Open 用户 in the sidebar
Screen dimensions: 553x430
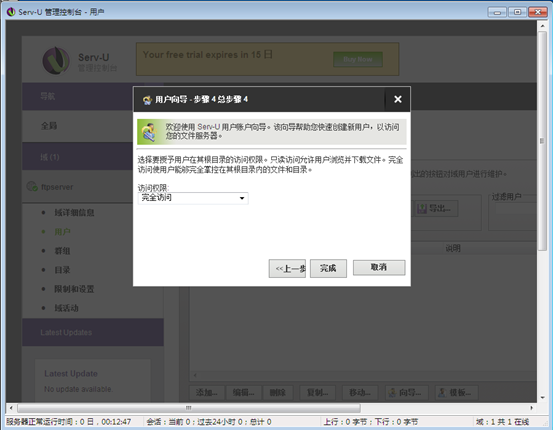point(62,232)
